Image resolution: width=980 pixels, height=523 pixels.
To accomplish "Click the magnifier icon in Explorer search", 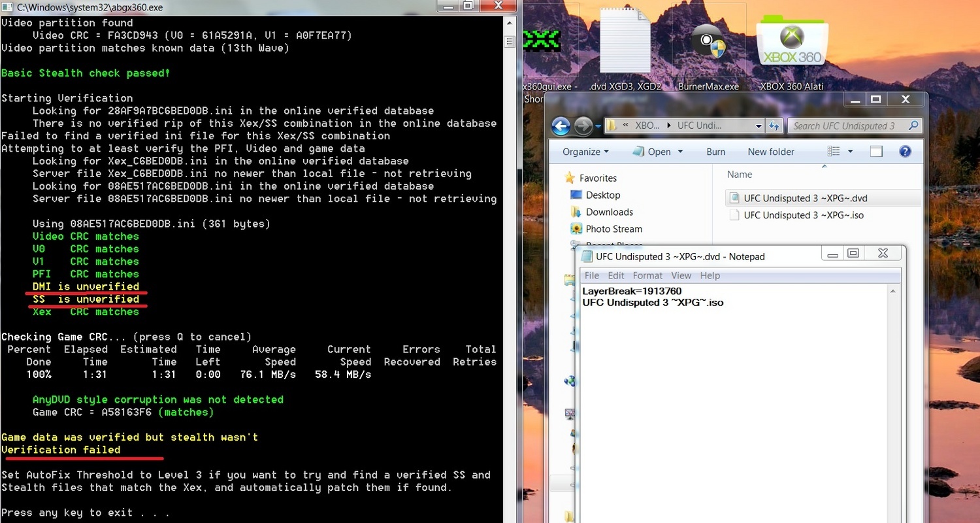I will [x=913, y=126].
